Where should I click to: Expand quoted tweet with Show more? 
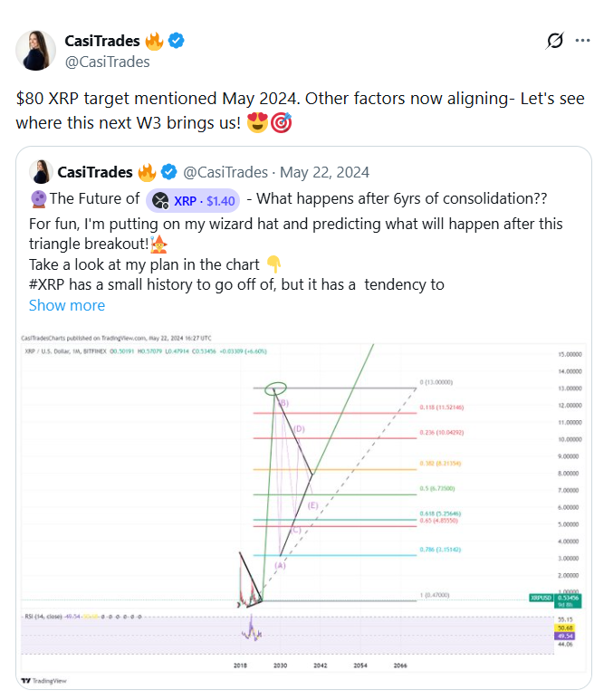coord(67,305)
